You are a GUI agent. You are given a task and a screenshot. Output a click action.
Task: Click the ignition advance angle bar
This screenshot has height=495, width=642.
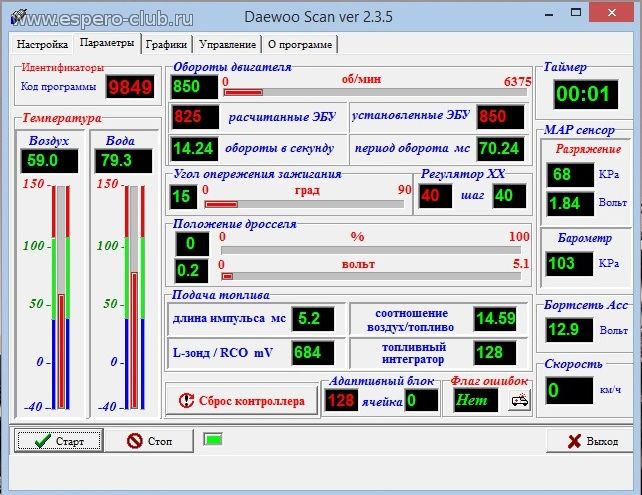point(304,204)
